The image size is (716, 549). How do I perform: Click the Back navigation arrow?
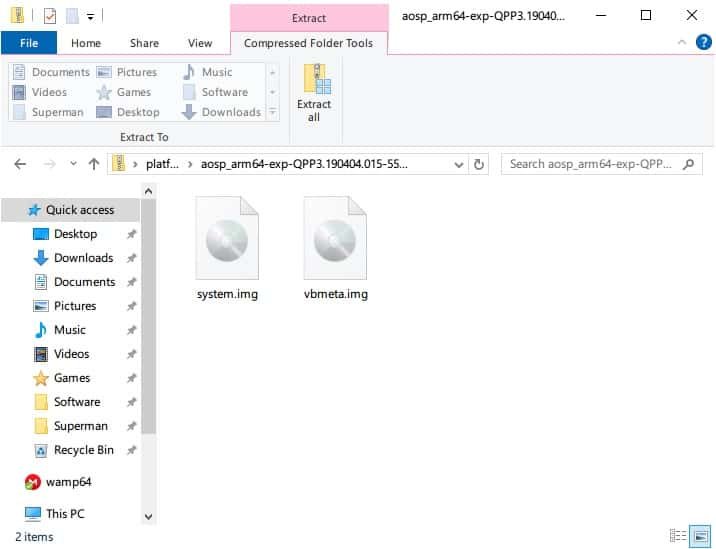pyautogui.click(x=21, y=164)
